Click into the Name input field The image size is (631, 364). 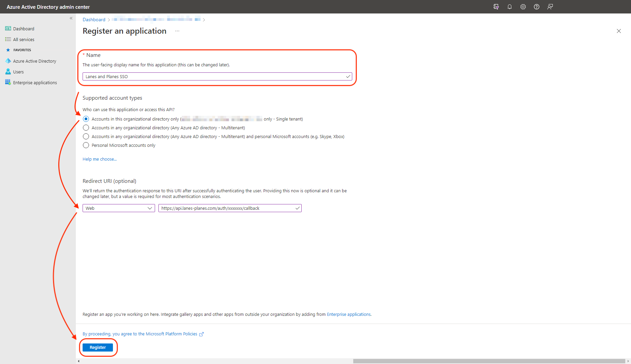[x=217, y=76]
